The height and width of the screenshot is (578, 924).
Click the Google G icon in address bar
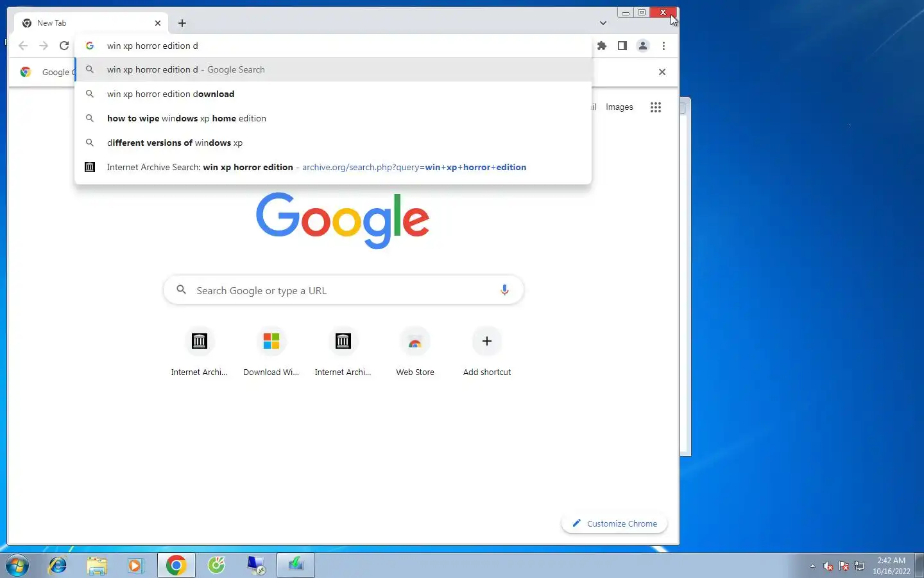[x=90, y=46]
